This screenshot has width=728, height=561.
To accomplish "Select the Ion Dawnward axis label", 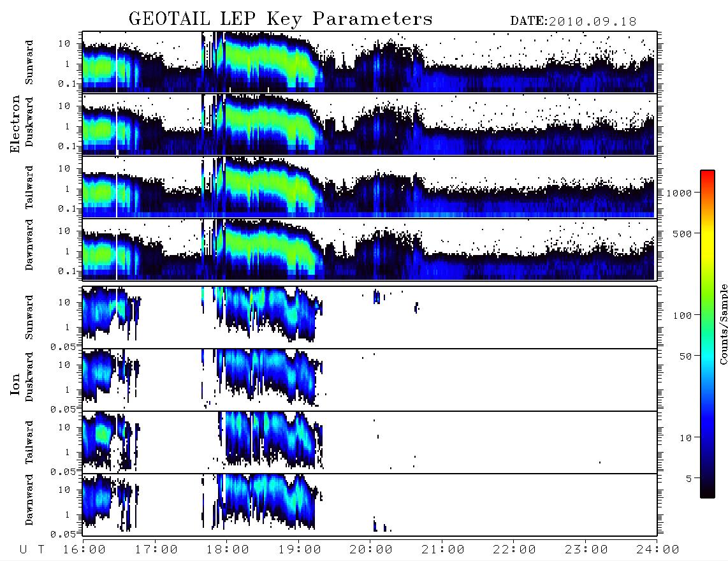I will coord(29,500).
